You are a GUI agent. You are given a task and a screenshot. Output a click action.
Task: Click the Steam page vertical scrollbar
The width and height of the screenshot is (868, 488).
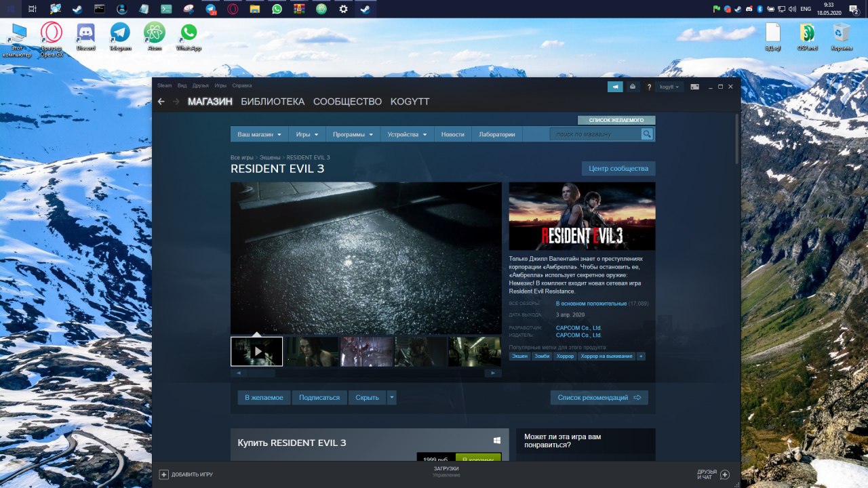coord(737,139)
